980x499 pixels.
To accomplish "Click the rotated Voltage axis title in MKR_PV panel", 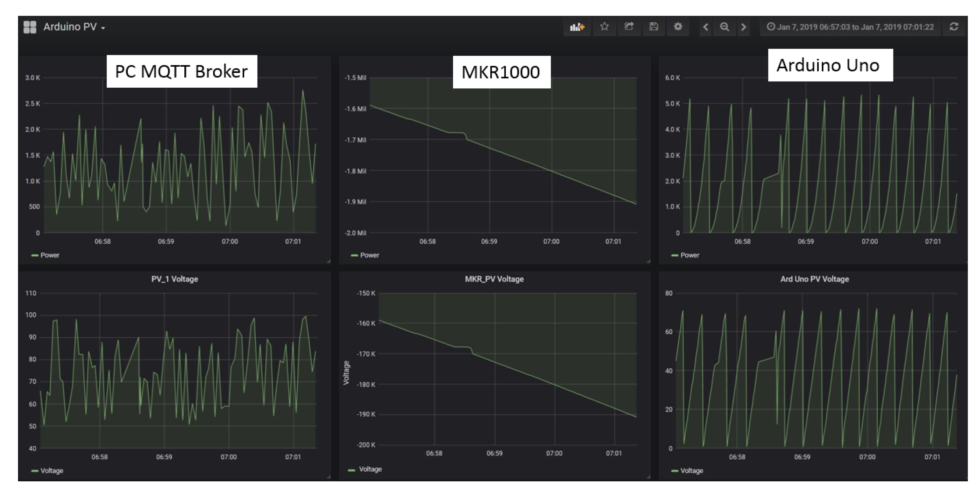I will coord(346,373).
